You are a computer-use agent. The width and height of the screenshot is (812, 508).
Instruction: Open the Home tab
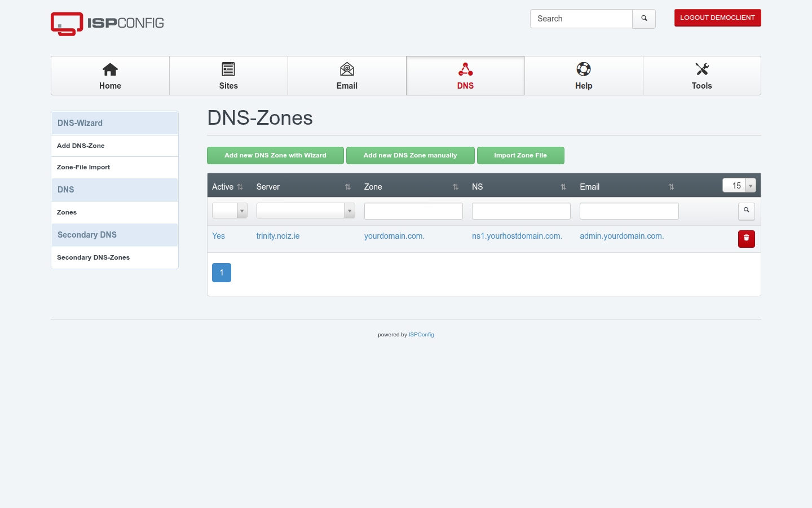point(110,76)
